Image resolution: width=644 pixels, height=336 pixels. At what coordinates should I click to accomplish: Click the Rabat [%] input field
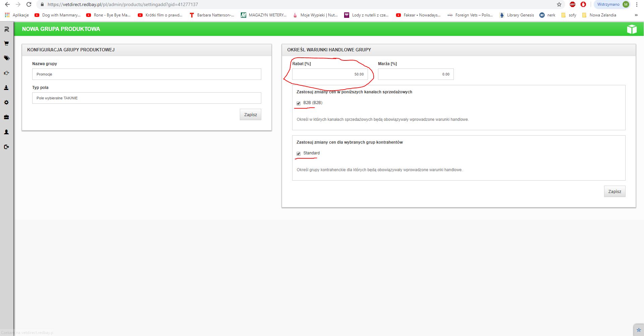click(x=330, y=74)
